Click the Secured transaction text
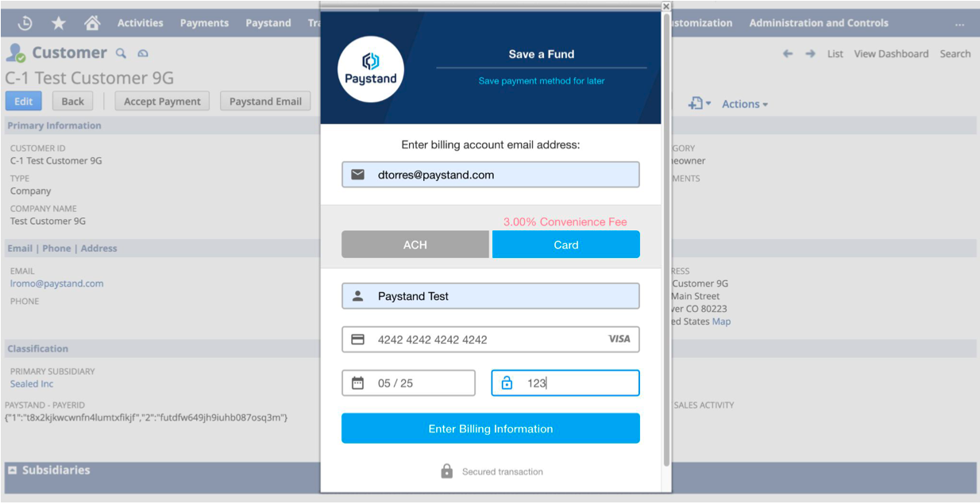 point(503,471)
